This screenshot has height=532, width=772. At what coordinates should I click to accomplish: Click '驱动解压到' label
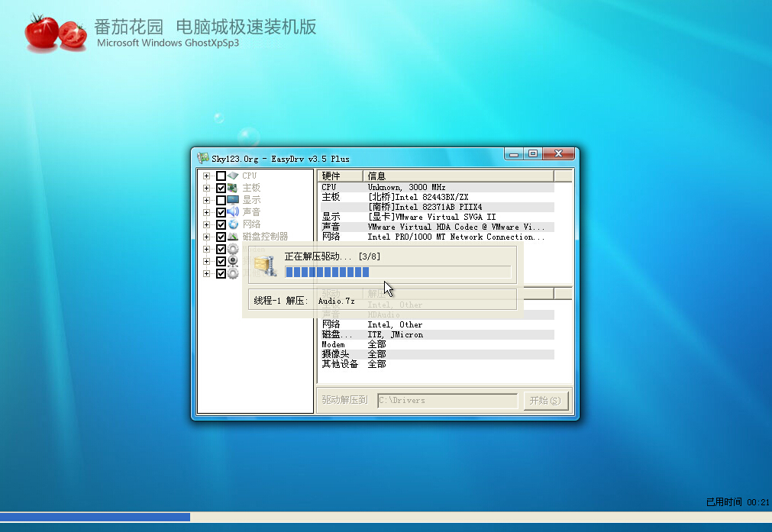(x=344, y=400)
